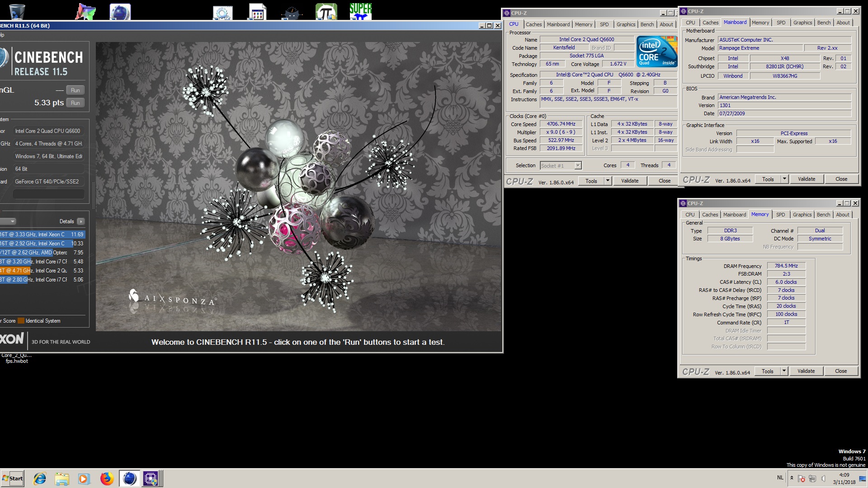Select the orange 4.71 GHz Core 2 Quad row
Screen dimensions: 868x488
(x=42, y=271)
